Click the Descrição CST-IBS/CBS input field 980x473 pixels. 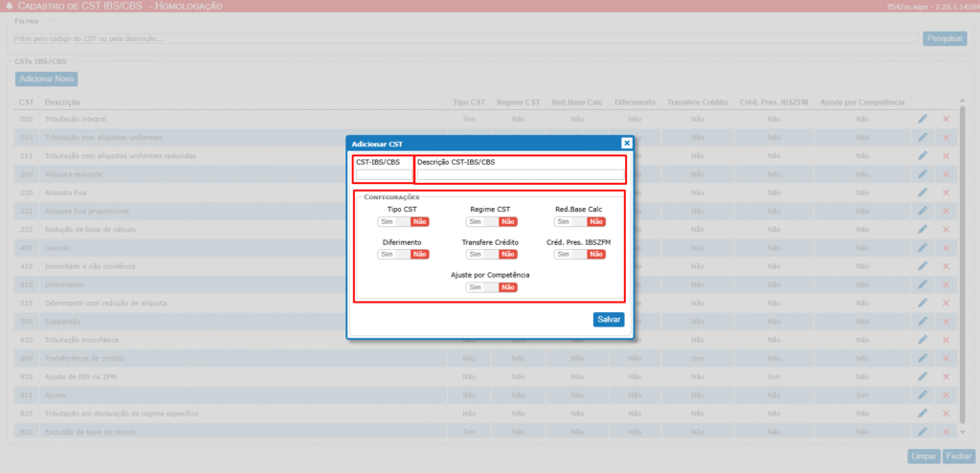pyautogui.click(x=519, y=174)
